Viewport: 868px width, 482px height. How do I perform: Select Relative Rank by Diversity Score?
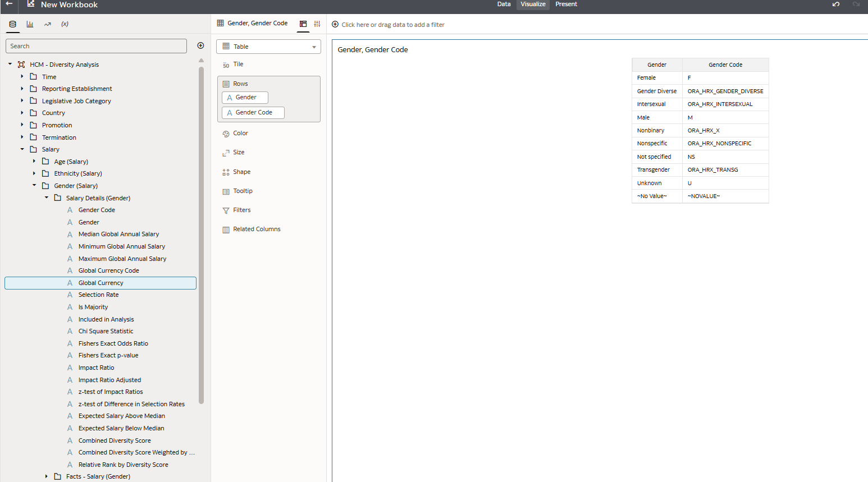coord(124,465)
